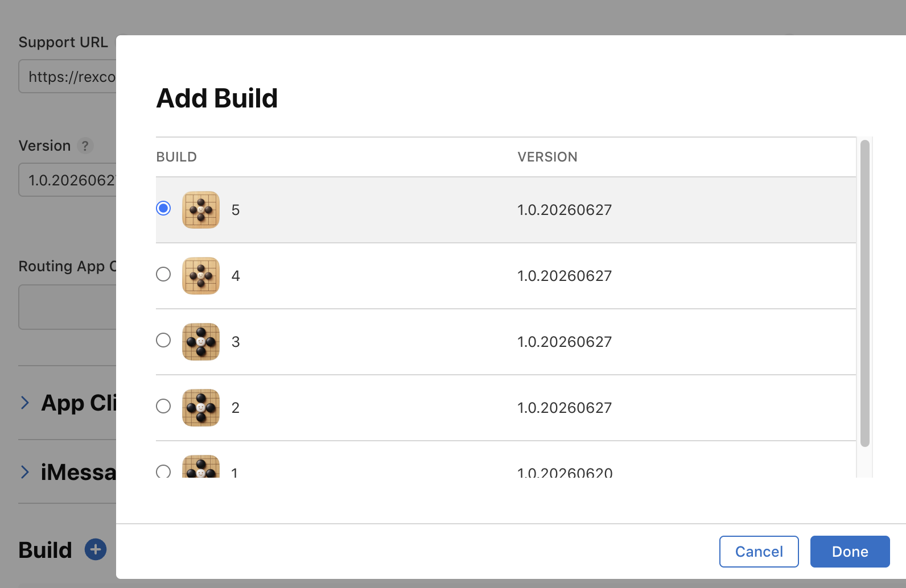Click the Support URL label

[x=63, y=42]
